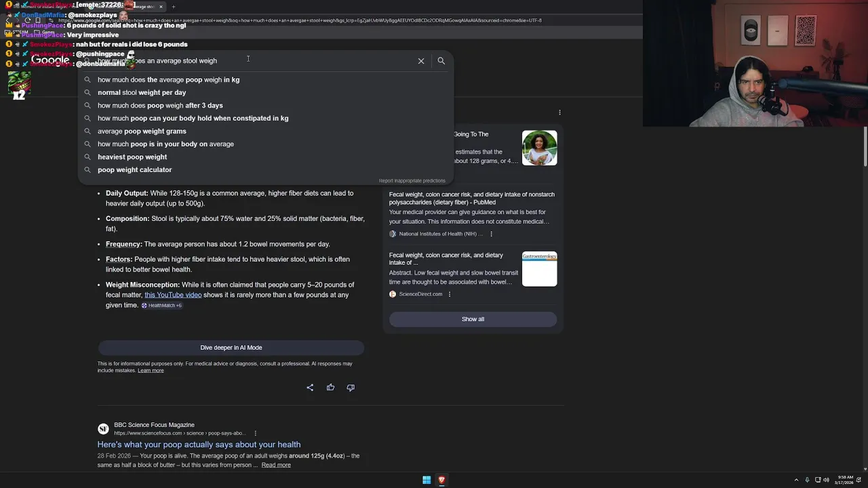Click the share icon below AI overview
This screenshot has width=868, height=488.
310,388
